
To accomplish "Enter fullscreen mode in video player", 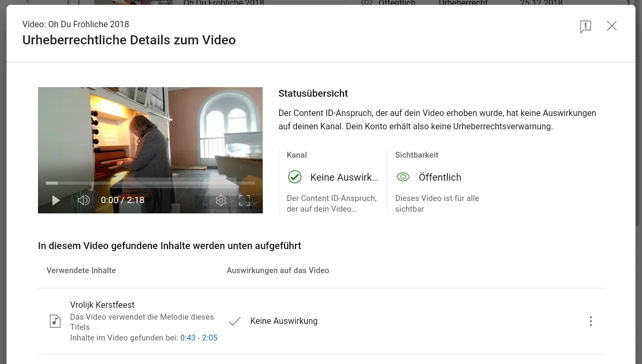I will pos(244,200).
